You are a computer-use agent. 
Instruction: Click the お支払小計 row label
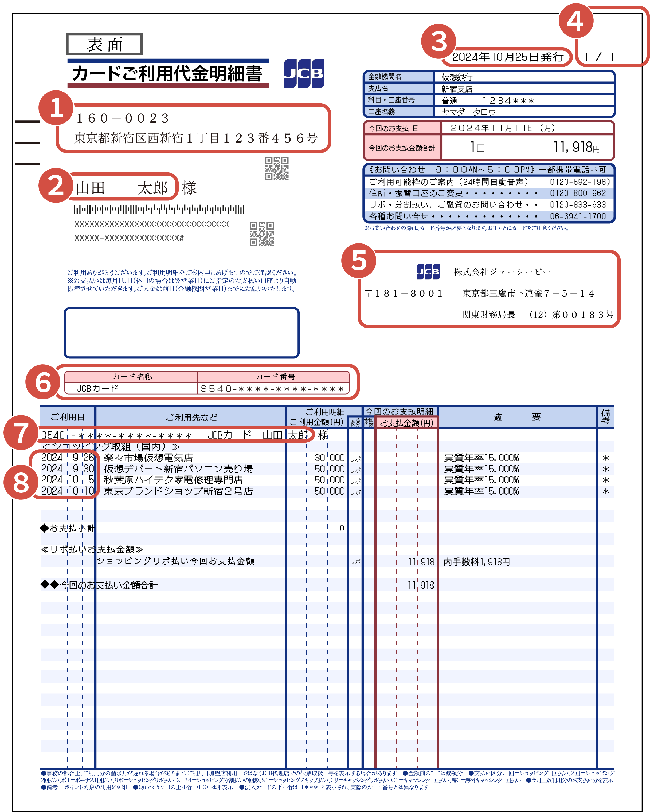[x=68, y=528]
